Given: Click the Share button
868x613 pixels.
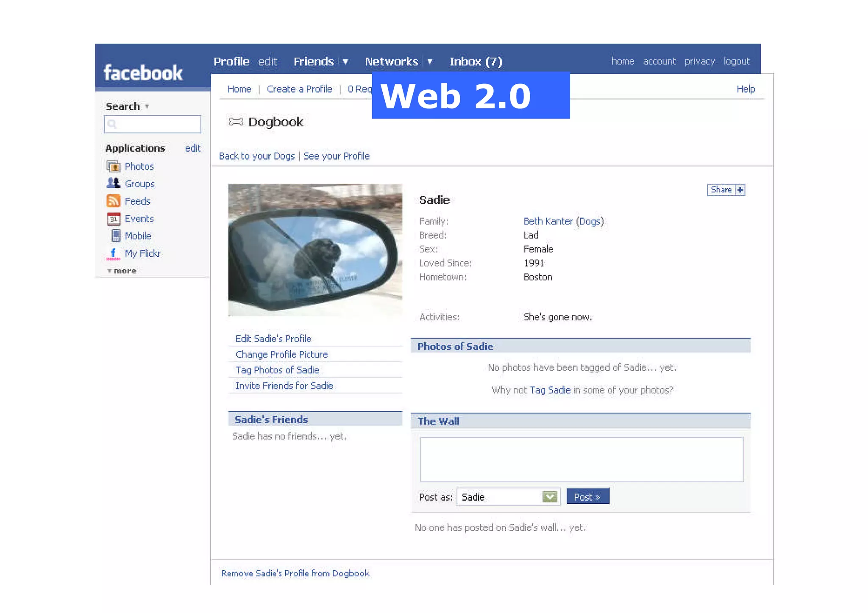Looking at the screenshot, I should tap(726, 190).
